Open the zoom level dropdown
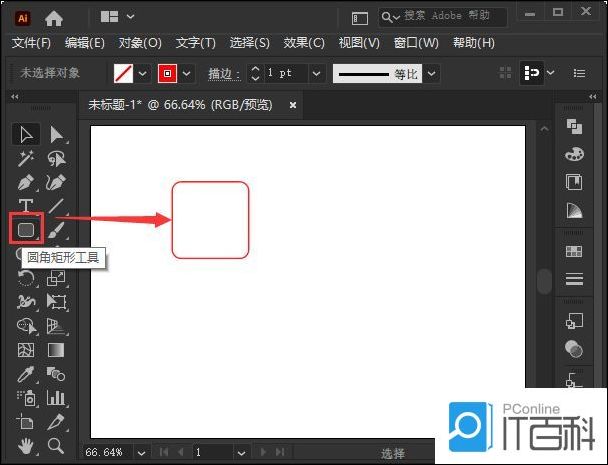Image resolution: width=608 pixels, height=465 pixels. click(x=141, y=453)
